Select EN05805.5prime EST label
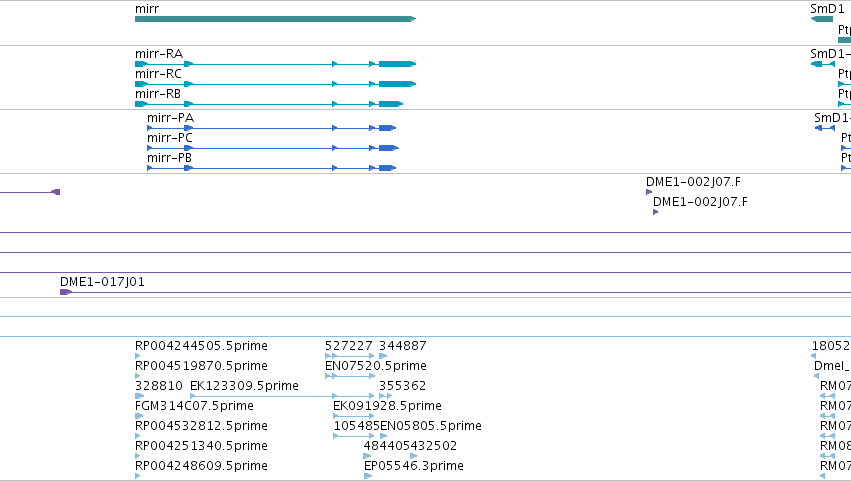The width and height of the screenshot is (851, 481). tap(431, 426)
